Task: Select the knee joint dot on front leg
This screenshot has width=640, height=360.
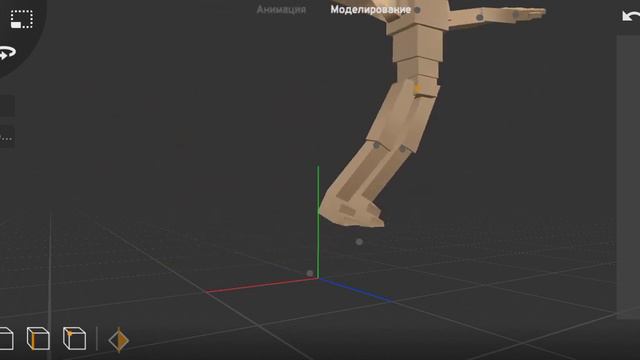Action: (x=376, y=145)
